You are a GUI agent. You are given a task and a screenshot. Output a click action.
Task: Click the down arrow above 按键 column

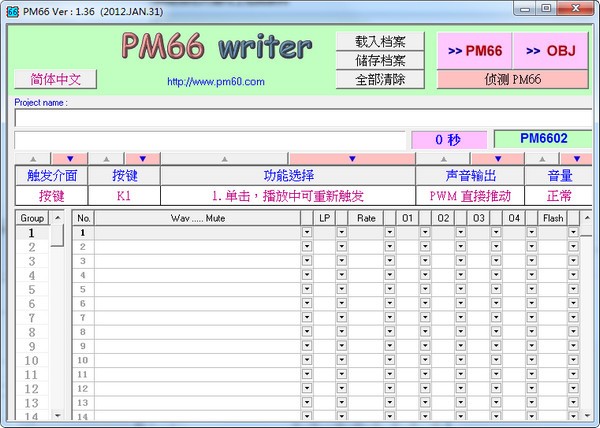point(143,158)
